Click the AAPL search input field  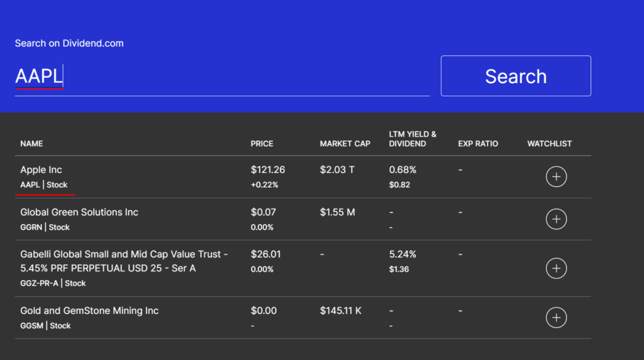[221, 77]
